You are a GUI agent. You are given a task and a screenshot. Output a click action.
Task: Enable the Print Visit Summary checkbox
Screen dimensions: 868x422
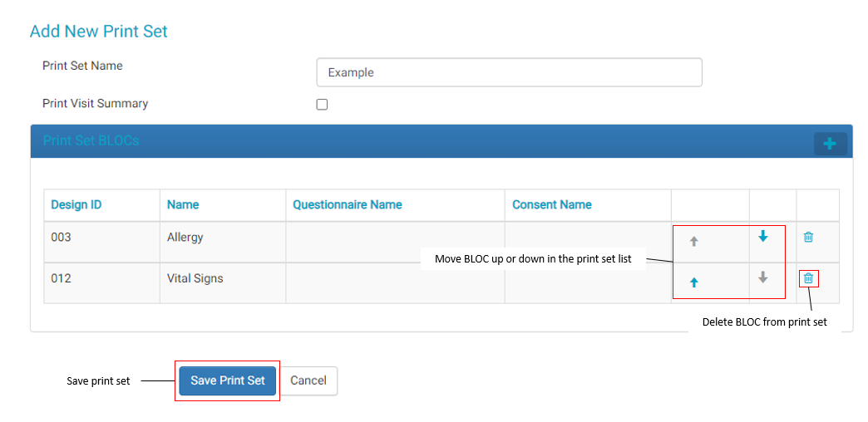[x=323, y=105]
